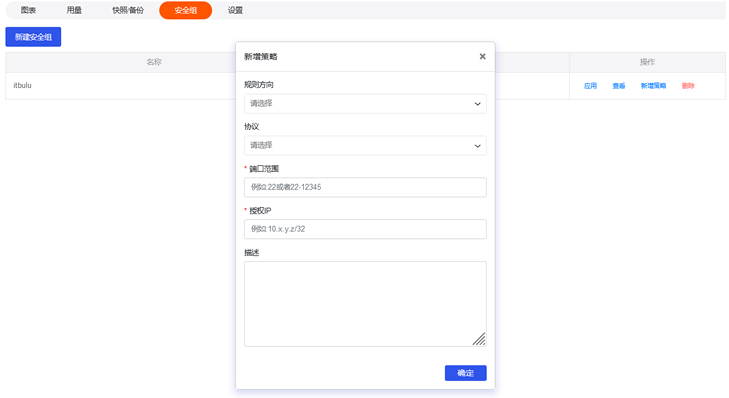This screenshot has width=729, height=398.
Task: Focus the 授权IP input field
Action: coord(365,229)
